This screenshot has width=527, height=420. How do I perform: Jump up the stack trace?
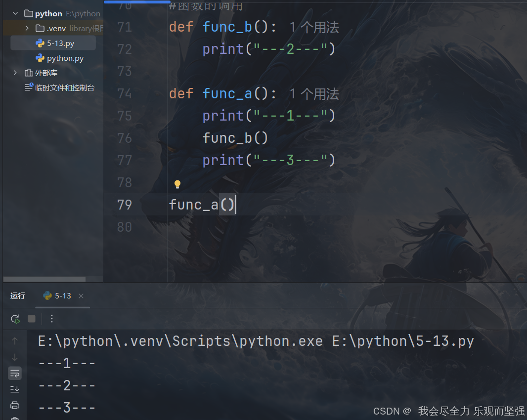tap(15, 341)
